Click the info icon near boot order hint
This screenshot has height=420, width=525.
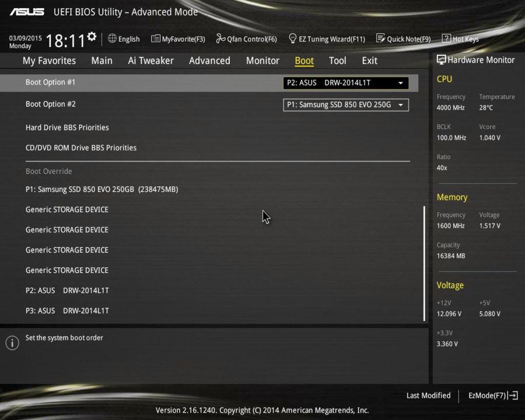12,343
